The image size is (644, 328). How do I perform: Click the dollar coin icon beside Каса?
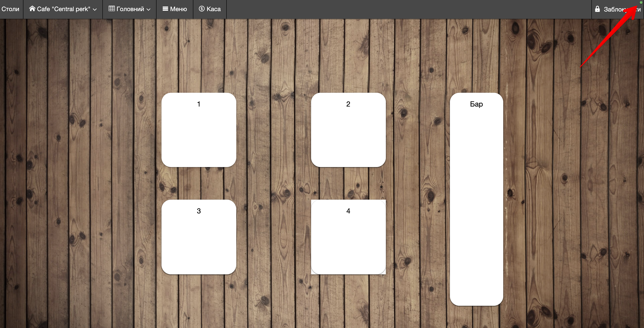coord(202,9)
